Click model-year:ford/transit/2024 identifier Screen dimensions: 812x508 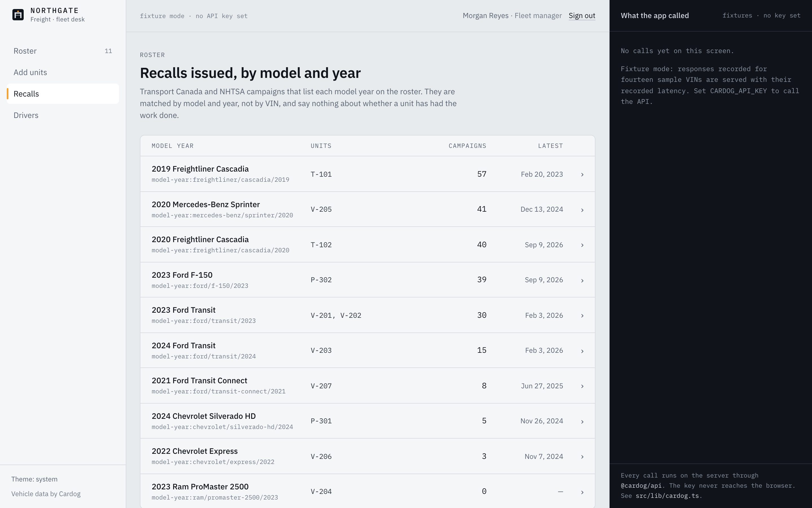pyautogui.click(x=204, y=356)
